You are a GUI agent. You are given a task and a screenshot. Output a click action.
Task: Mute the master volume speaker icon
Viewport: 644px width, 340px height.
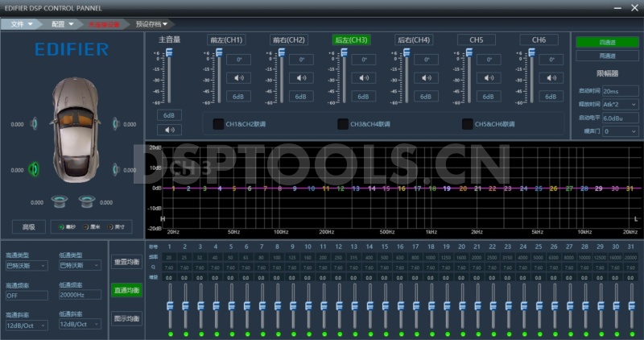click(170, 129)
